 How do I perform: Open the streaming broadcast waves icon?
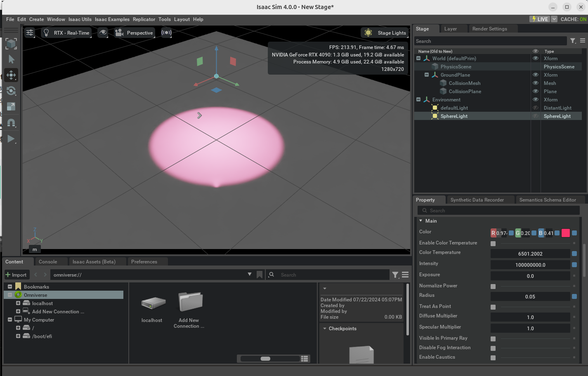(x=166, y=33)
